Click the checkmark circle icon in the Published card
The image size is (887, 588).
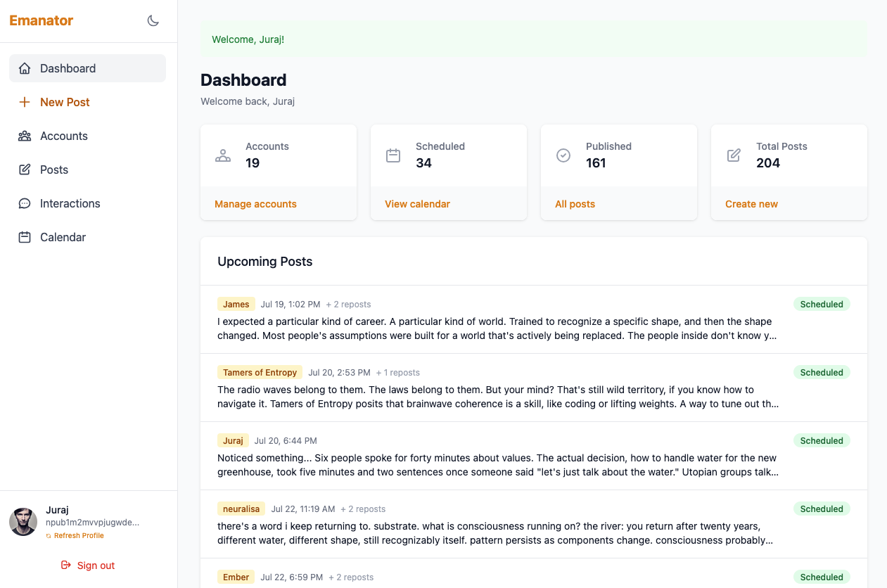pos(563,155)
